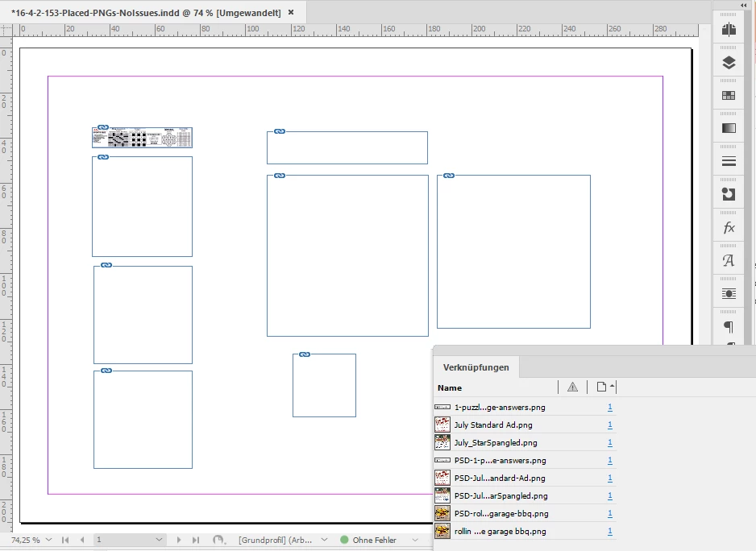Open the Gradient panel icon
Viewport: 756px width, 551px height.
click(729, 128)
